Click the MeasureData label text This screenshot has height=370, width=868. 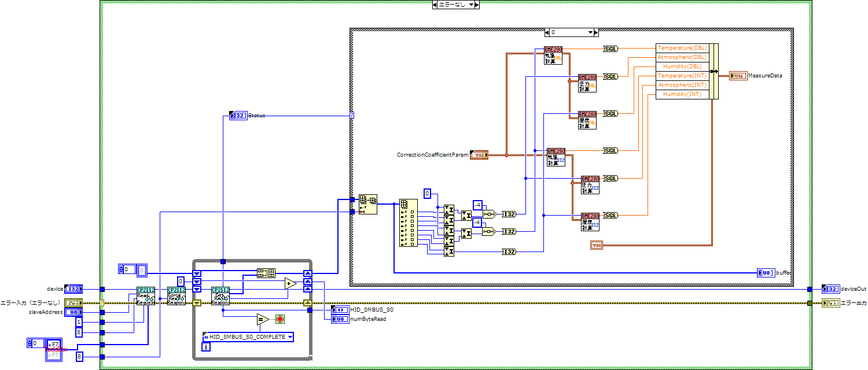tap(765, 75)
